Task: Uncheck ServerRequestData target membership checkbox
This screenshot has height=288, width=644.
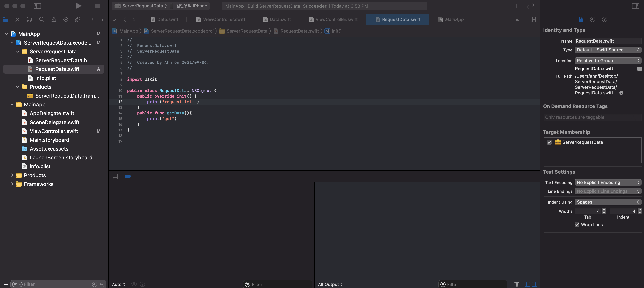Action: tap(549, 142)
